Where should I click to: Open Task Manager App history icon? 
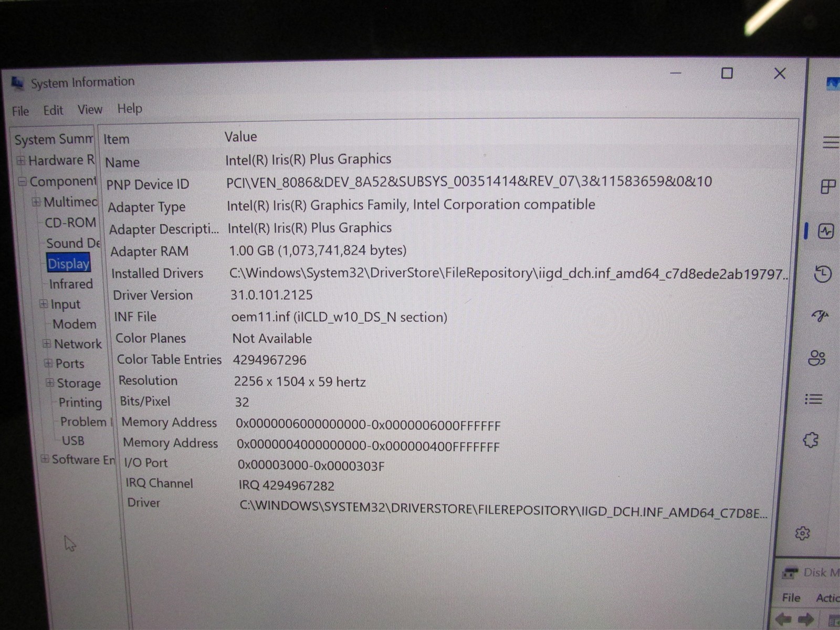[823, 274]
